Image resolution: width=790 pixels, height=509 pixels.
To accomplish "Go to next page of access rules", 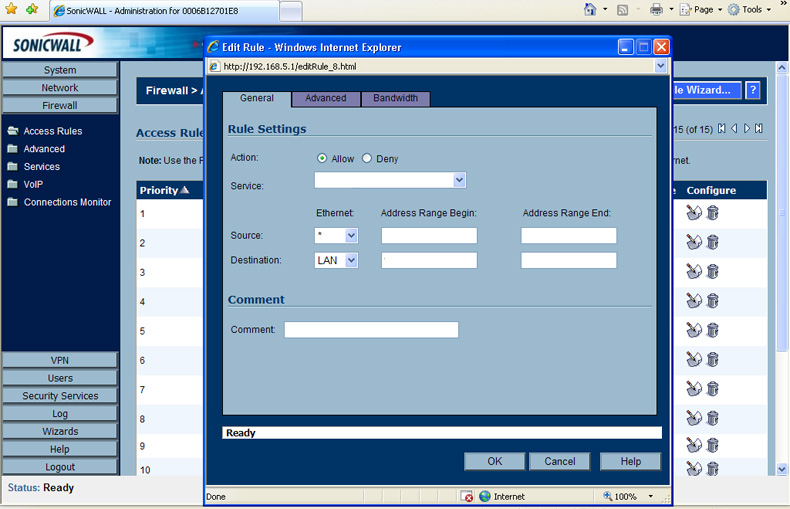I will (x=747, y=129).
